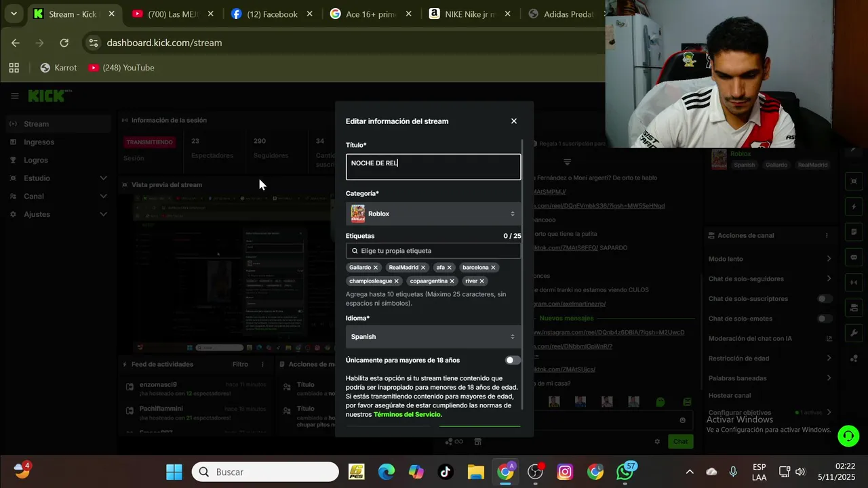Screen dimensions: 868x488
Task: Open Palabras baneadas settings
Action: pos(770,378)
